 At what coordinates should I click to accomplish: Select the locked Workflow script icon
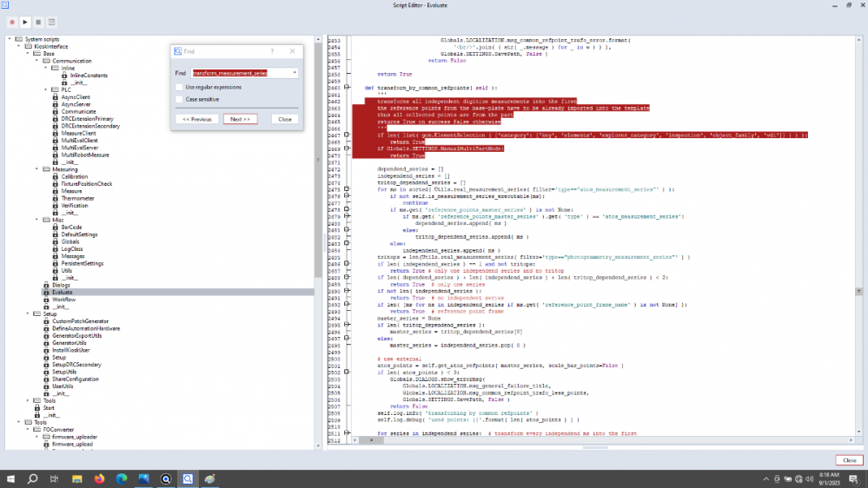tap(45, 299)
